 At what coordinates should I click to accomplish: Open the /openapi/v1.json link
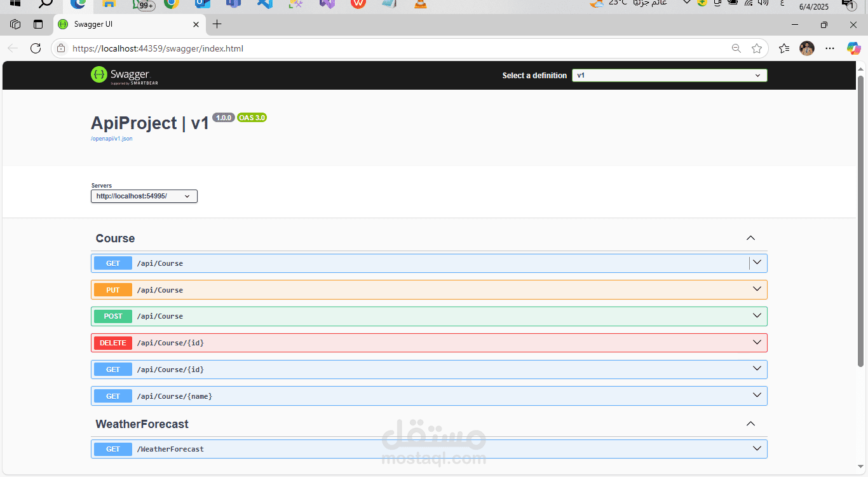pyautogui.click(x=112, y=139)
